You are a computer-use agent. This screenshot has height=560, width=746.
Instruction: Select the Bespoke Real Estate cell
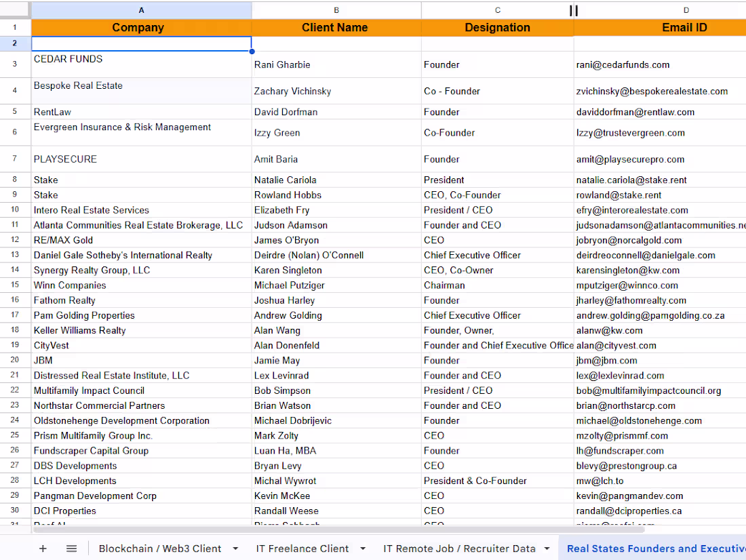(x=141, y=91)
